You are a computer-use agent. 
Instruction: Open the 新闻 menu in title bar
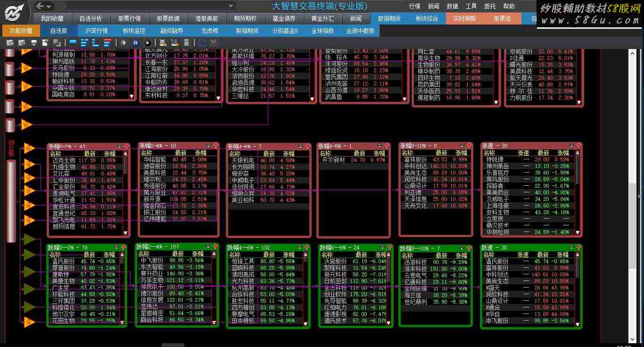(x=433, y=6)
